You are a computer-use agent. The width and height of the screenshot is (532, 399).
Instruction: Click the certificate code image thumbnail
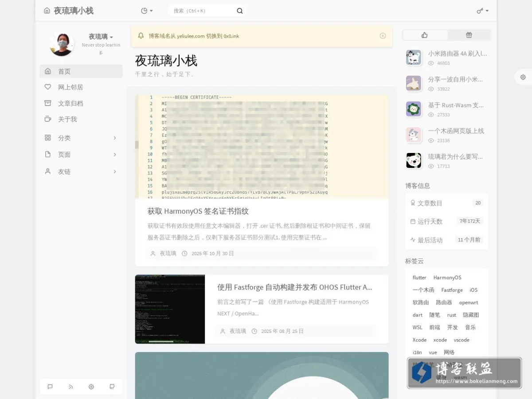[262, 146]
